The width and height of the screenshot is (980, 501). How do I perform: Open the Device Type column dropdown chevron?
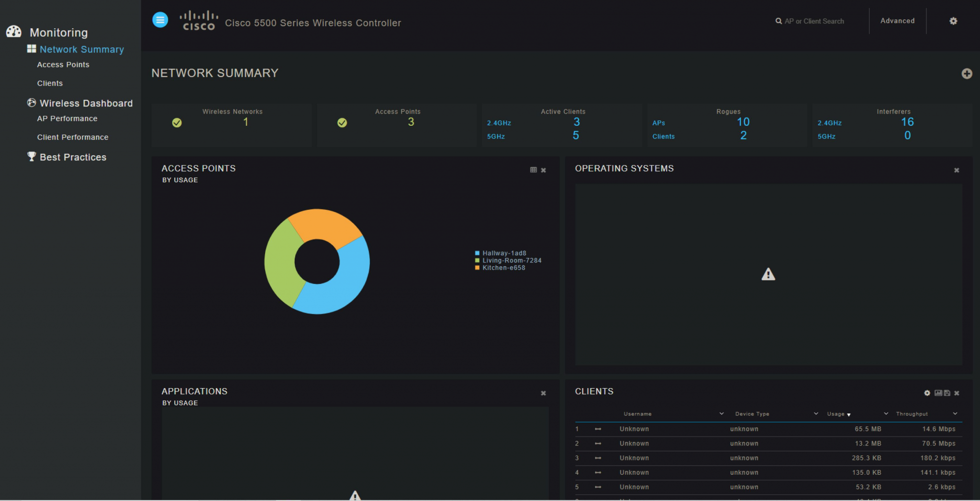(816, 414)
